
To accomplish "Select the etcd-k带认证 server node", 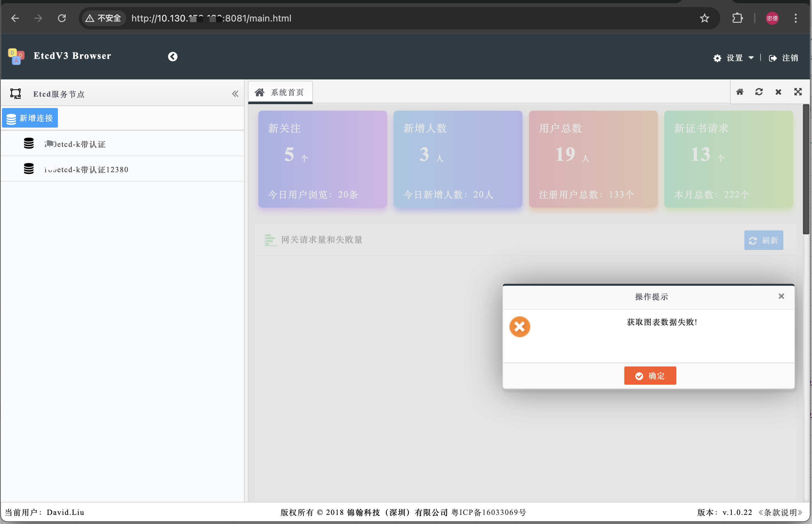I will click(75, 144).
